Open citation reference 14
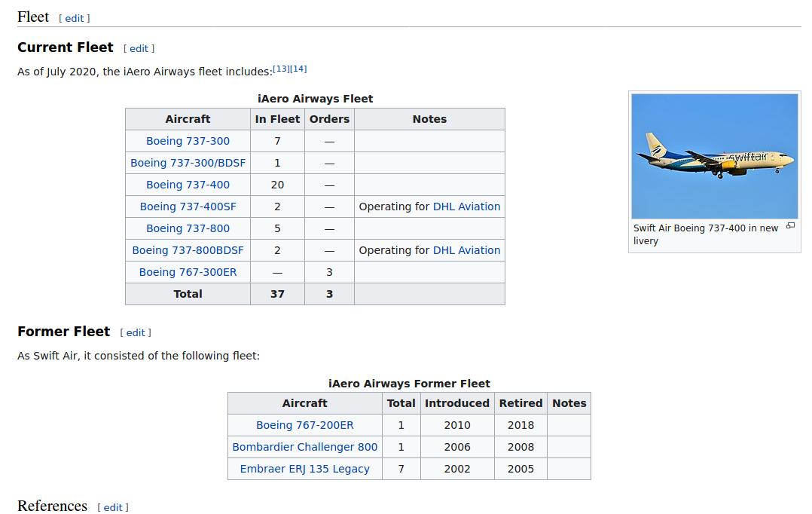Viewport: 812px width, 514px height. (x=298, y=69)
